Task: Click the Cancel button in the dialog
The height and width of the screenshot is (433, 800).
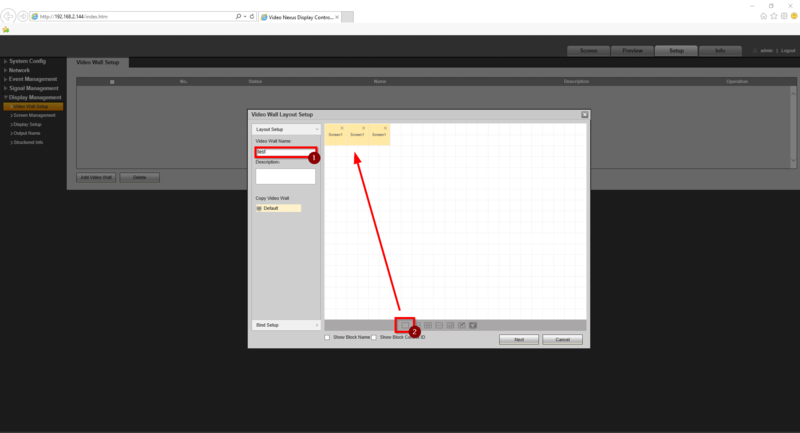Action: [562, 340]
